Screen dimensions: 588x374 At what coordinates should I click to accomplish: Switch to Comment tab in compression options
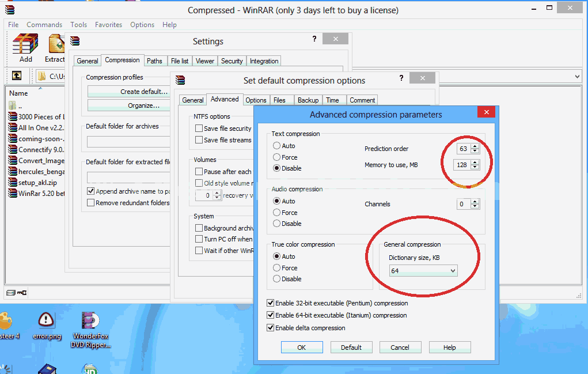click(362, 100)
